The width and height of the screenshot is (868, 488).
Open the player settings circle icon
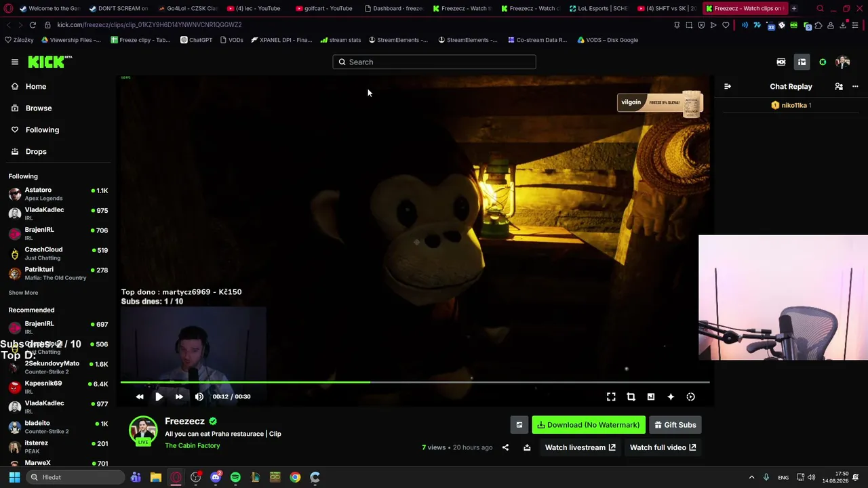click(690, 397)
